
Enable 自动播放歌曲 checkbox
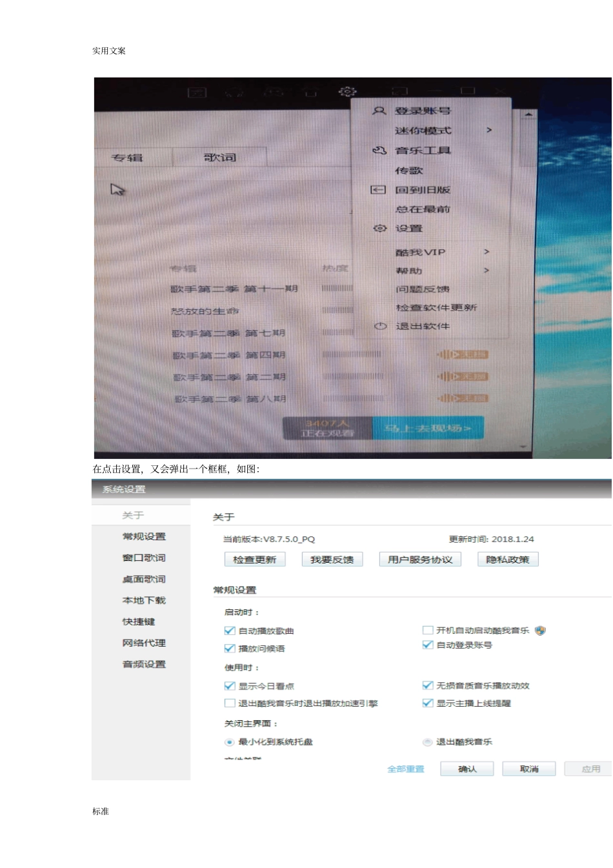(229, 631)
